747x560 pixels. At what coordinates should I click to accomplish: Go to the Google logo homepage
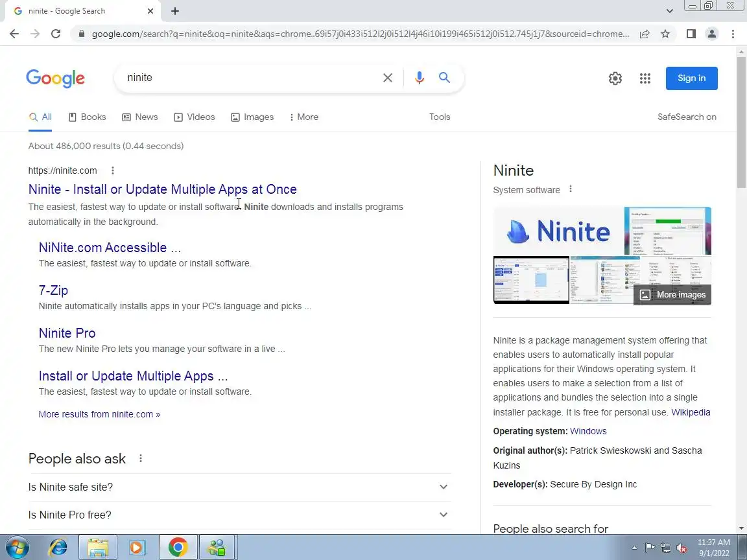click(x=56, y=78)
